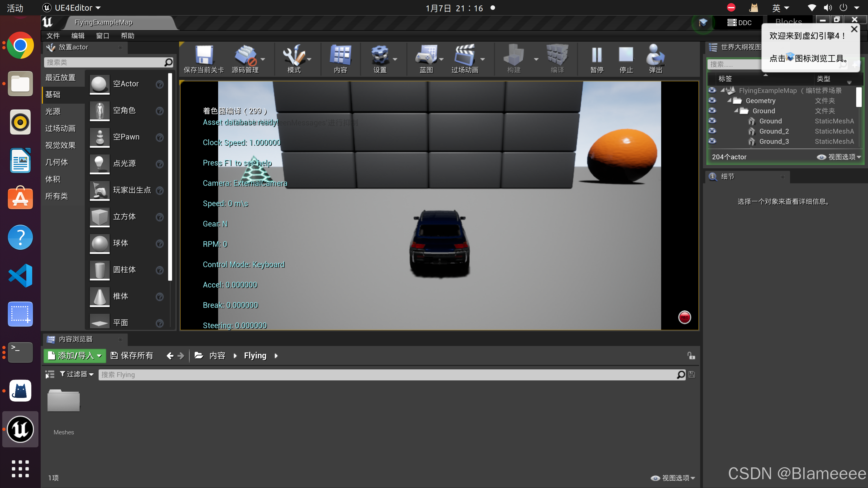Hide the Ground_2 actor via eye icon
Screen dimensions: 868x488
712,131
